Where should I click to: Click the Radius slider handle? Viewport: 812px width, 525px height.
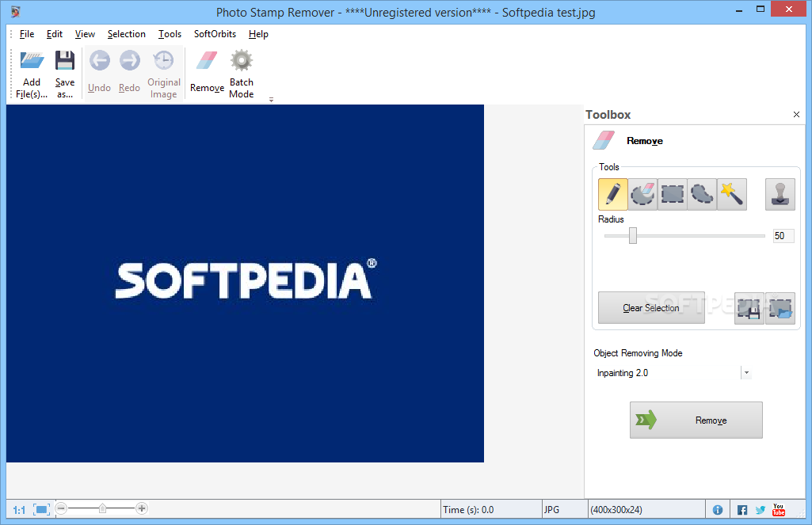[x=633, y=236]
